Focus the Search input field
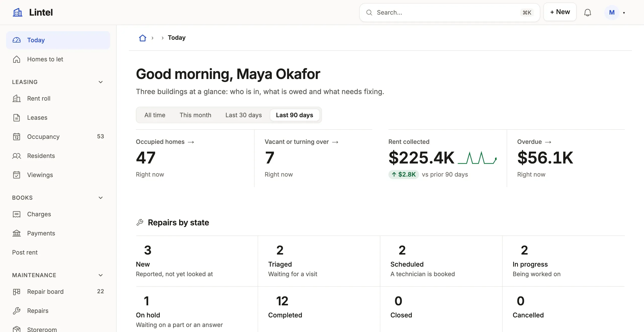This screenshot has height=332, width=644. pyautogui.click(x=450, y=12)
